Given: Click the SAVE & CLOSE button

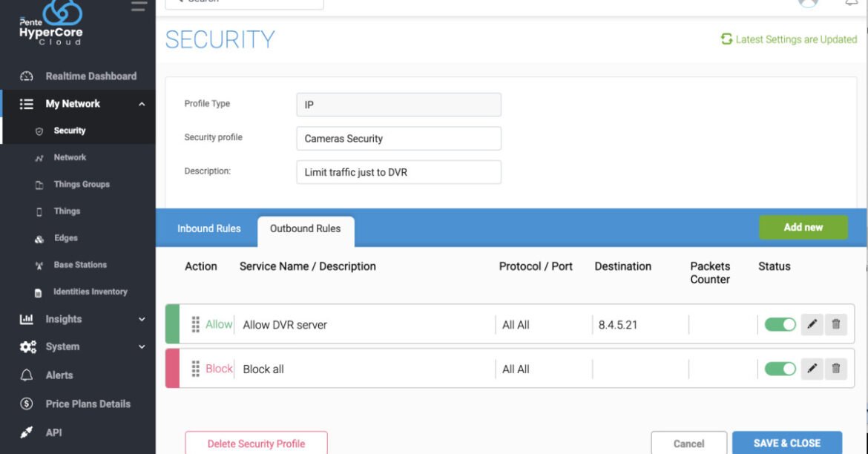Looking at the screenshot, I should [x=786, y=443].
